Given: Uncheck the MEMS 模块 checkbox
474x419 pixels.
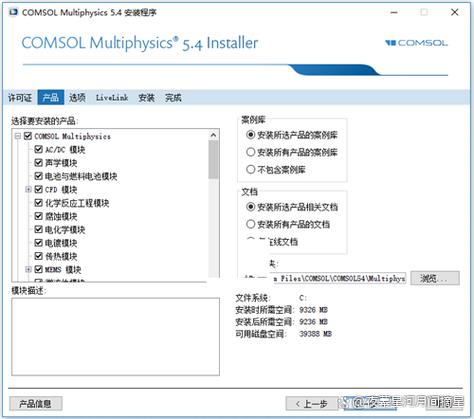Looking at the screenshot, I should [39, 269].
